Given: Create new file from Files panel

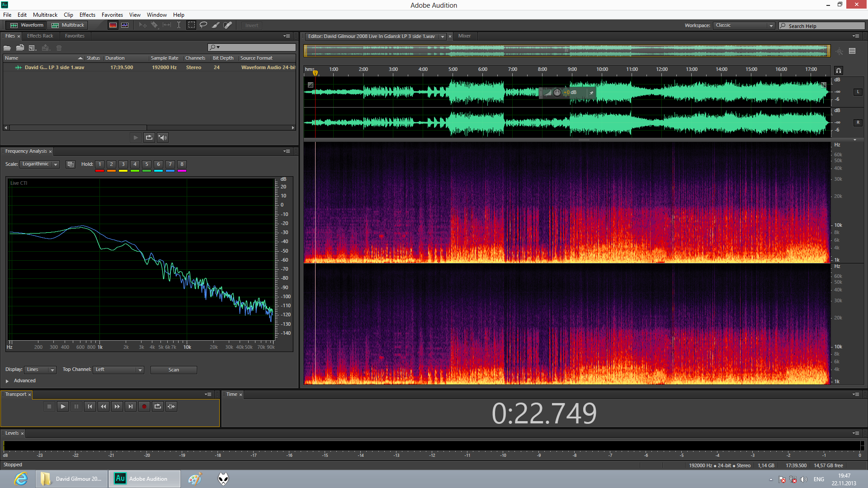Looking at the screenshot, I should click(33, 48).
